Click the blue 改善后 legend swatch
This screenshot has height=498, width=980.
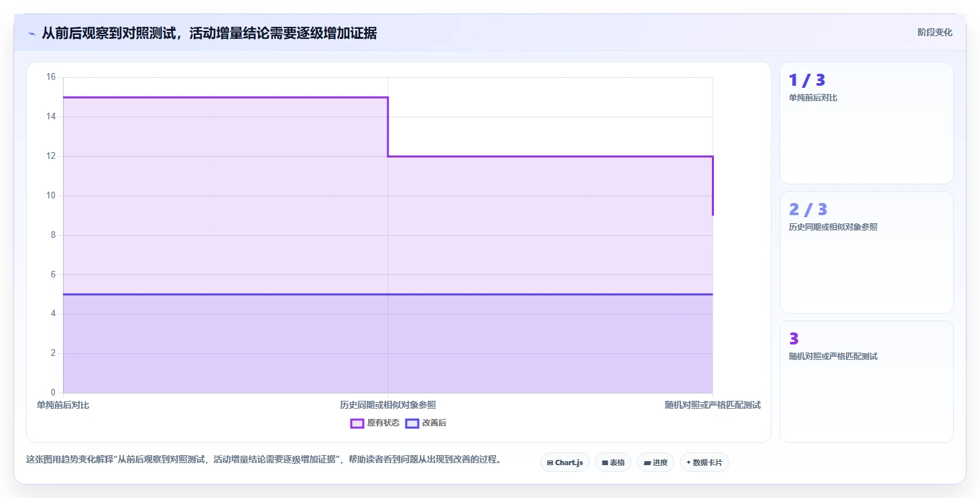tap(412, 423)
